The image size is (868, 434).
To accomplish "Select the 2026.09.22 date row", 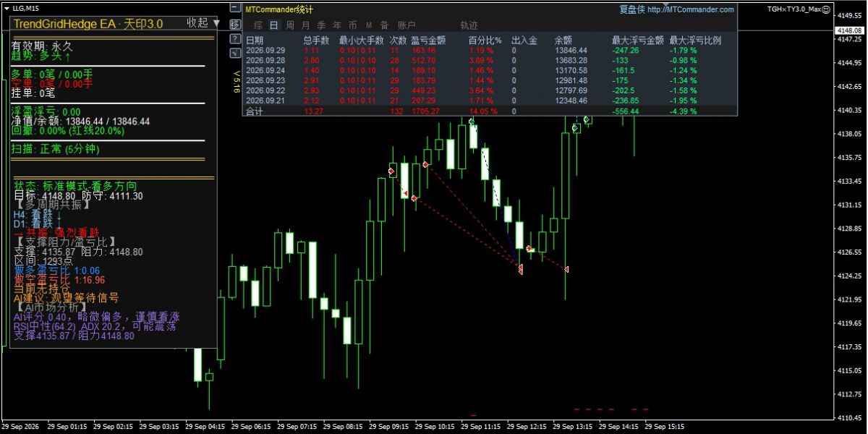I will tap(490, 90).
